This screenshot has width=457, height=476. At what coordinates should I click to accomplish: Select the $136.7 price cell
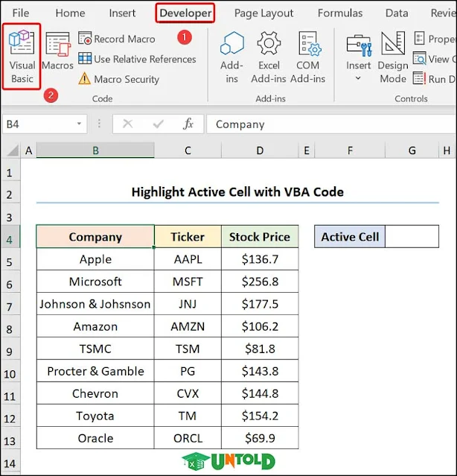[260, 259]
